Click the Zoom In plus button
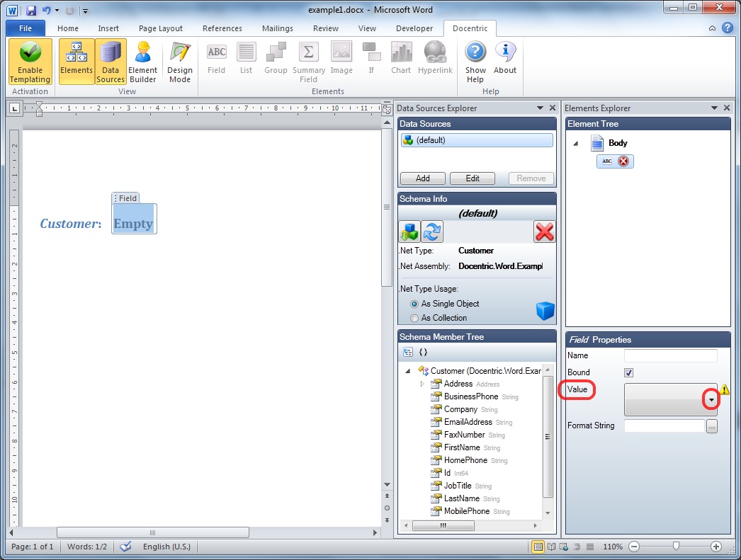Image resolution: width=741 pixels, height=560 pixels. click(x=716, y=547)
